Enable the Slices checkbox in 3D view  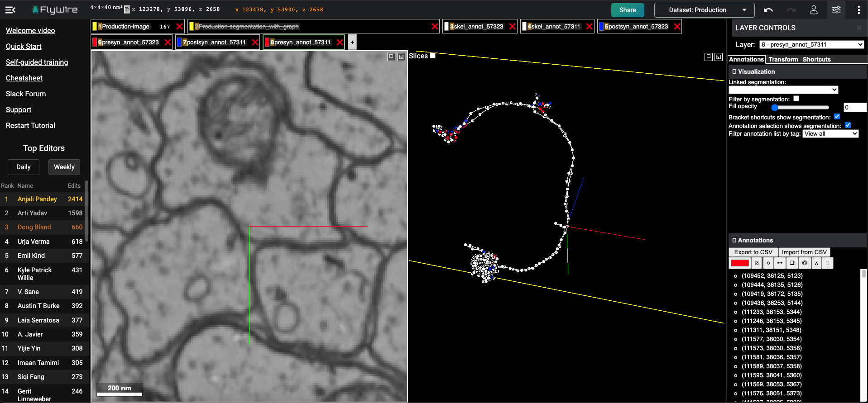(x=432, y=56)
